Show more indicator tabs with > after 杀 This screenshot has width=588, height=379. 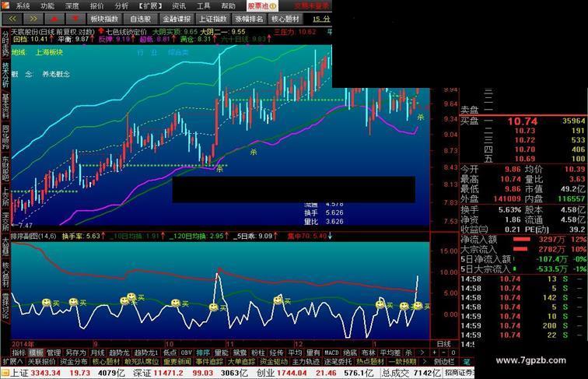[x=422, y=353]
